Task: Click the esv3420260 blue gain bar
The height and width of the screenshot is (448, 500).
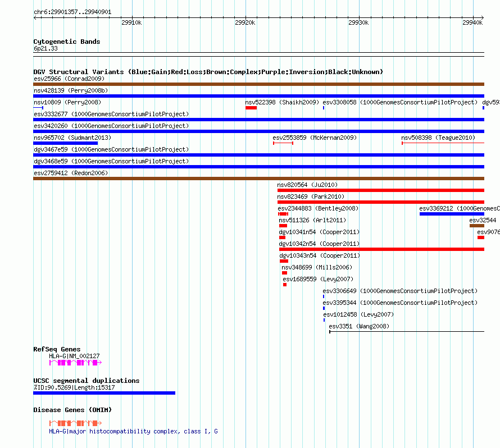Action: point(258,131)
